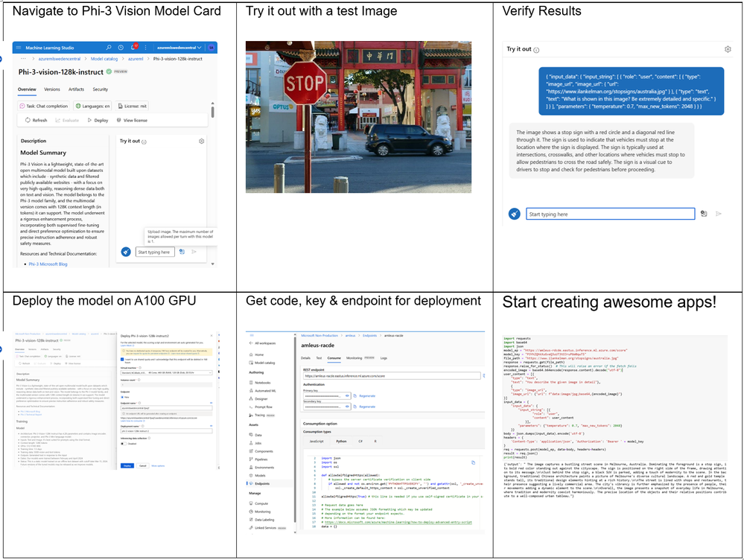Click Cancel in the deploy panel
The image size is (744, 560).
[142, 465]
